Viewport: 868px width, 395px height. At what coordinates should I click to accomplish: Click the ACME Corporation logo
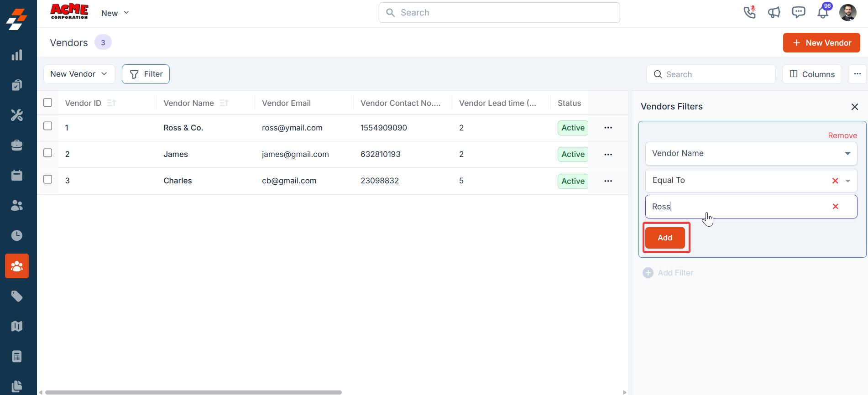pos(69,12)
